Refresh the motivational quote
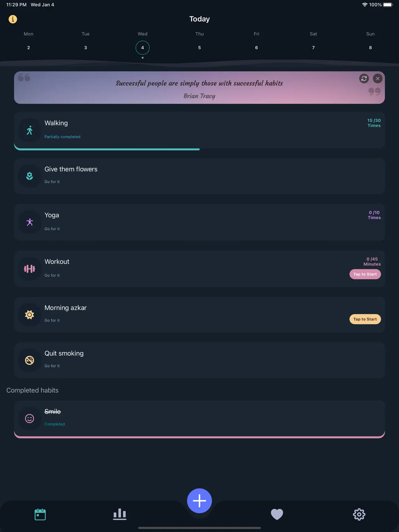Screen dimensions: 399x532 tap(364, 78)
